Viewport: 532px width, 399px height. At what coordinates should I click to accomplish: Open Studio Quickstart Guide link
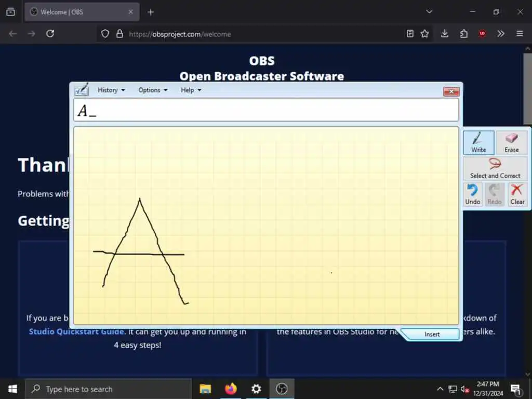pos(77,331)
